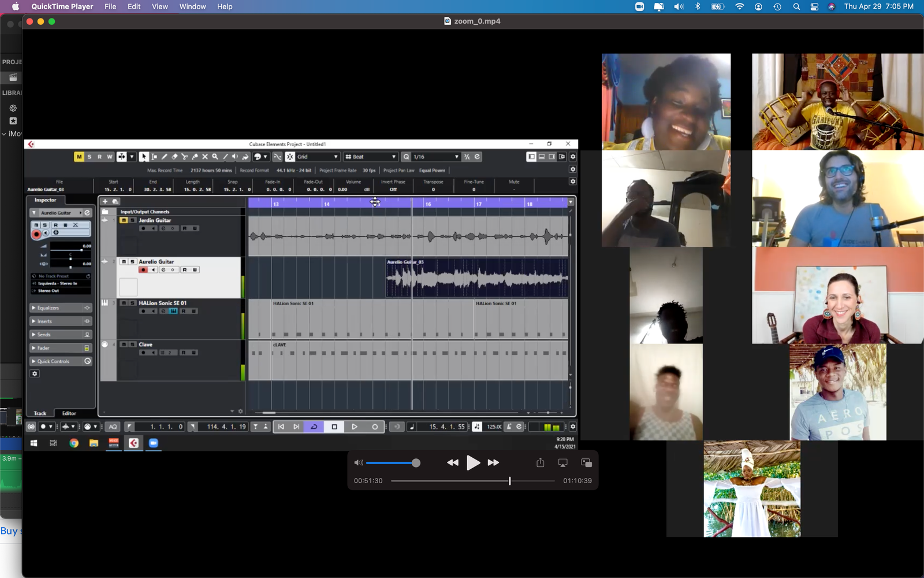Toggle record enable on Aurelio Guitar track

pyautogui.click(x=143, y=270)
